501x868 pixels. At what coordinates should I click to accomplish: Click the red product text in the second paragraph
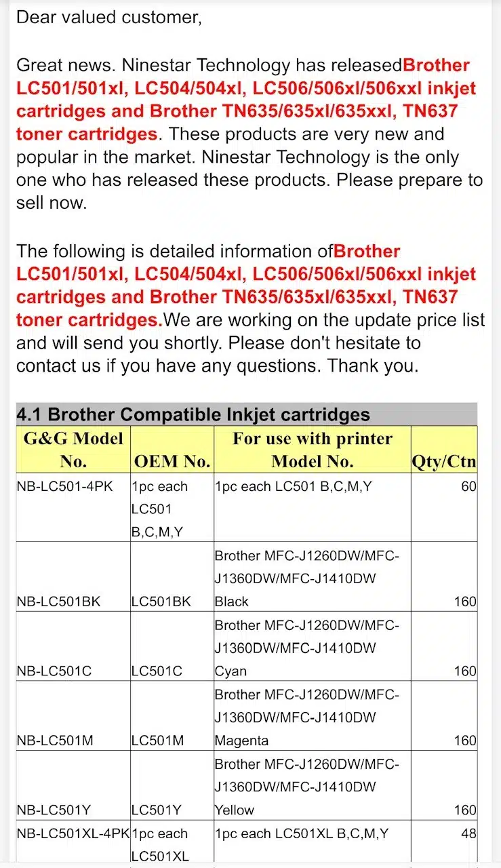click(245, 285)
